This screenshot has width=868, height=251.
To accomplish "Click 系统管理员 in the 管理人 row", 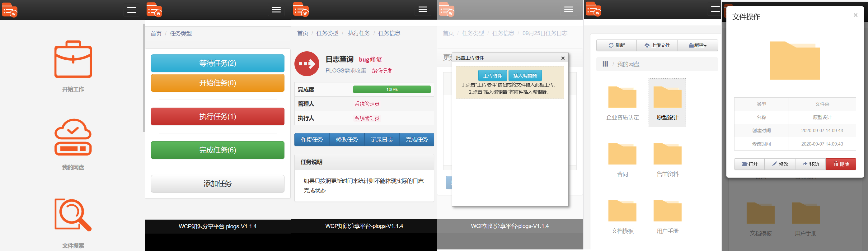I will 367,104.
